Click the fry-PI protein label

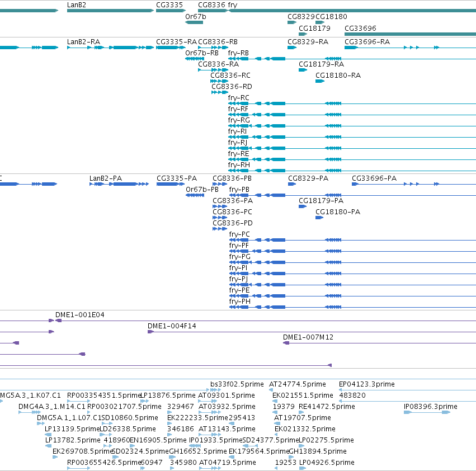(x=238, y=268)
